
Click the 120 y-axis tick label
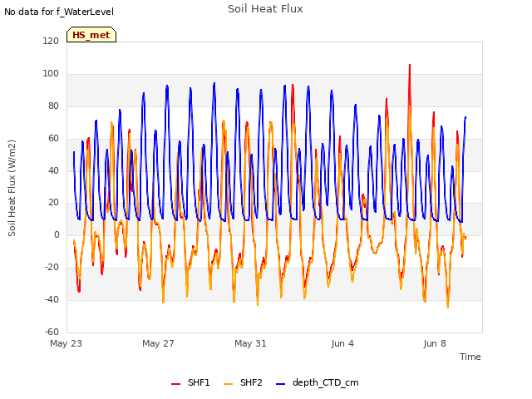click(x=51, y=41)
